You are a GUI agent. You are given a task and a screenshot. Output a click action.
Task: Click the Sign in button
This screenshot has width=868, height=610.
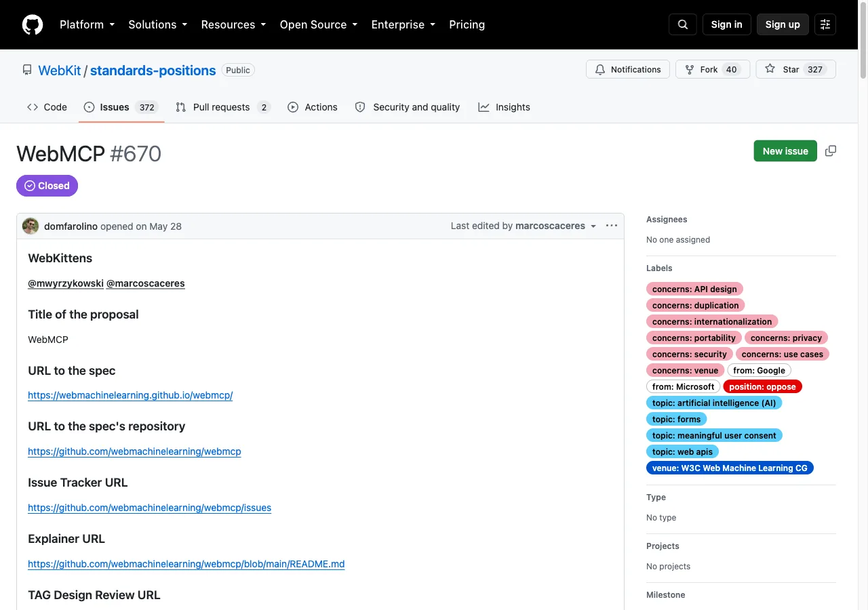pyautogui.click(x=727, y=24)
